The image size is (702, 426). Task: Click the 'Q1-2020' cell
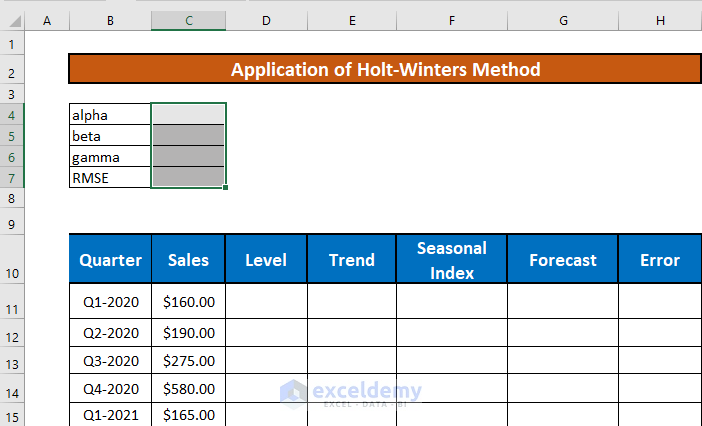coord(110,302)
